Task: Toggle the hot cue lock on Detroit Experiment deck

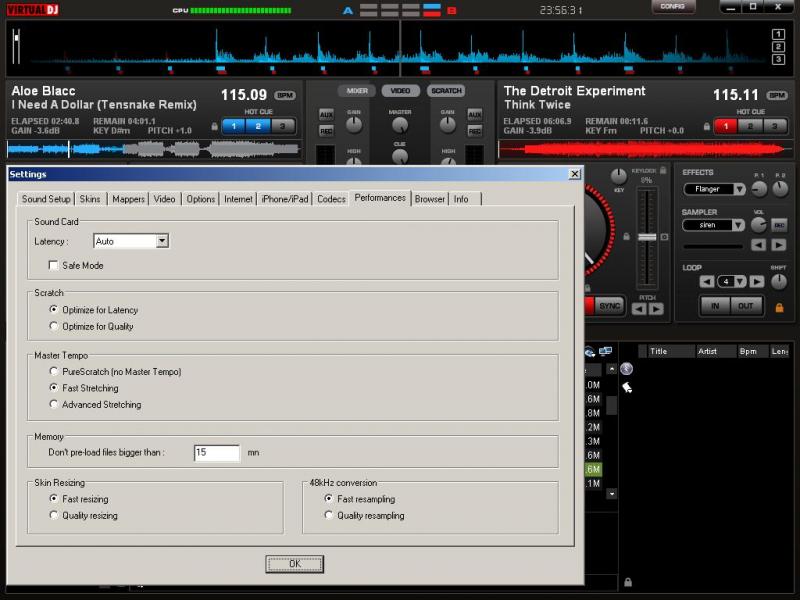Action: coord(707,126)
